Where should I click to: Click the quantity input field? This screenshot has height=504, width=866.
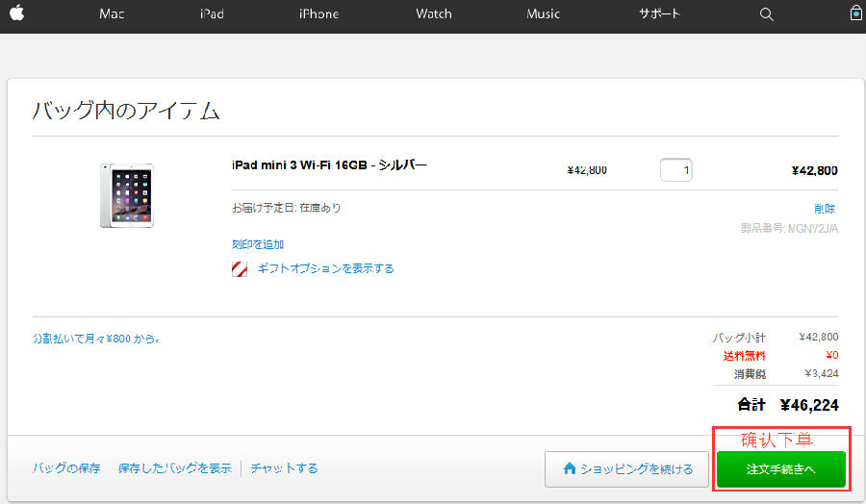(x=675, y=170)
